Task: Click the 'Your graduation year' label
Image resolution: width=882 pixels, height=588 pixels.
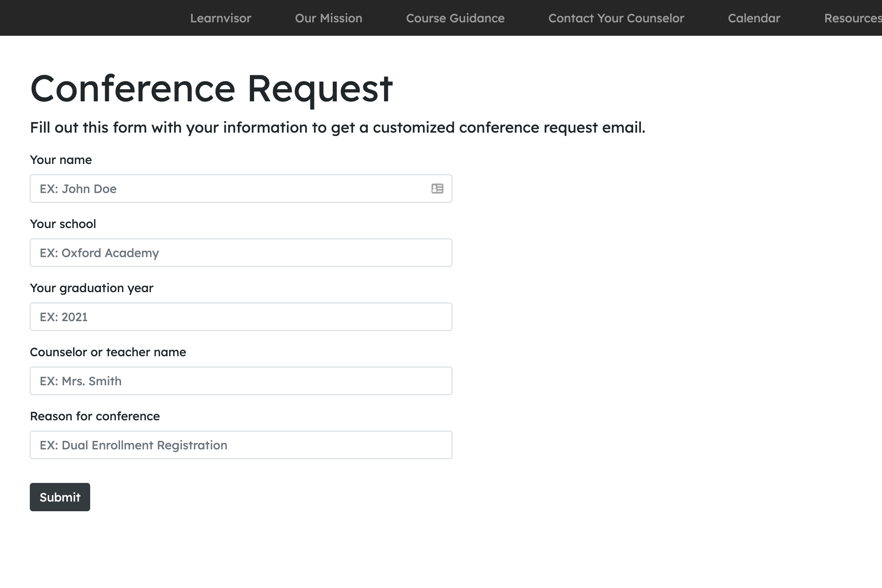Action: click(x=92, y=288)
